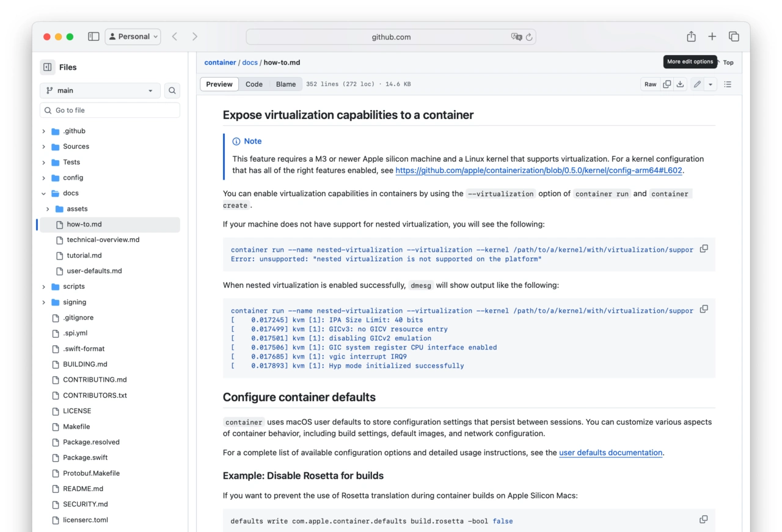Edit the file with the pencil icon
The width and height of the screenshot is (782, 532).
696,84
